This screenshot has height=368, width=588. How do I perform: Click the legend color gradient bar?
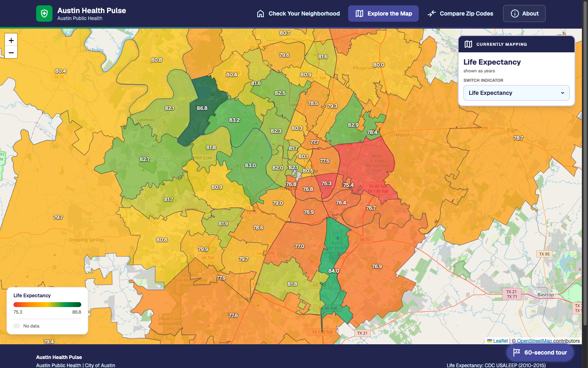[x=47, y=305]
